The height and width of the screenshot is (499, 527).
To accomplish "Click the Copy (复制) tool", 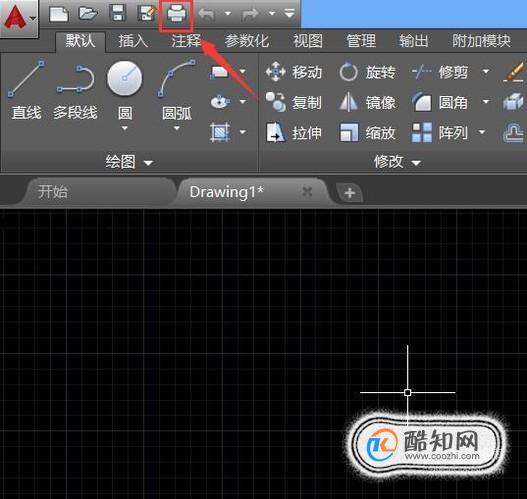I will [x=294, y=102].
